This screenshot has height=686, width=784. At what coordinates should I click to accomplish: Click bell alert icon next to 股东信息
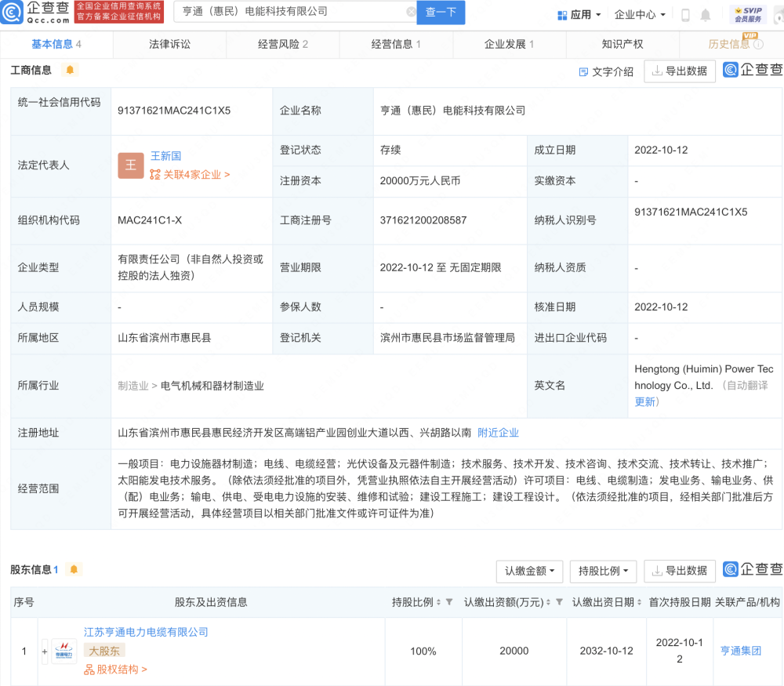(74, 569)
